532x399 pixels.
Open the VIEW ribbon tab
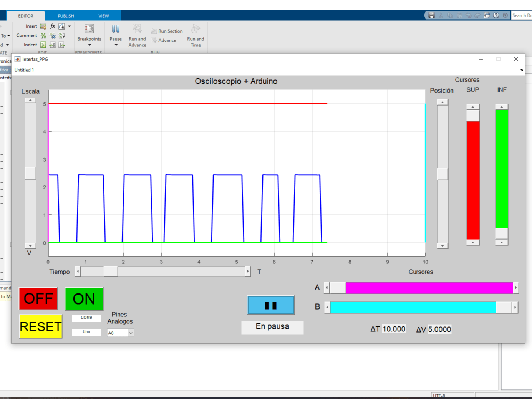pos(103,16)
